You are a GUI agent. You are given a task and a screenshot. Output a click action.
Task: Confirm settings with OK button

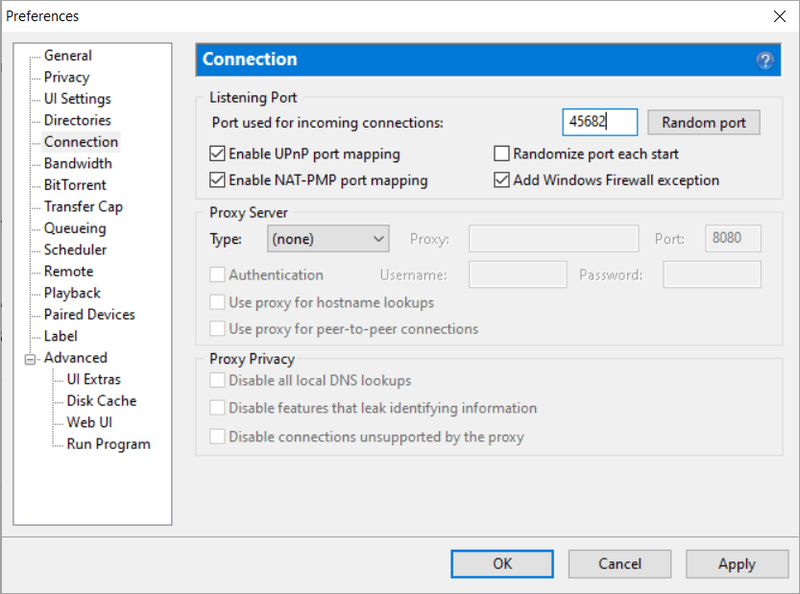point(502,564)
